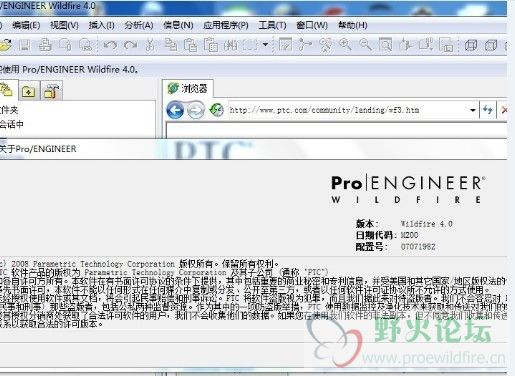Screen dimensions: 515x376
Task: Toggle the Spin Center icon
Action: (x=305, y=45)
